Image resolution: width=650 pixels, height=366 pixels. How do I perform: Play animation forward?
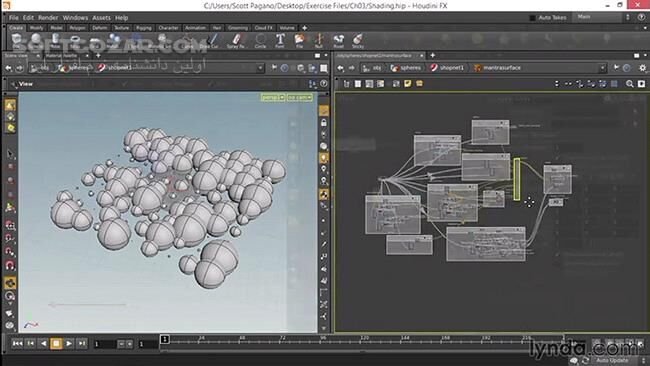tap(69, 344)
